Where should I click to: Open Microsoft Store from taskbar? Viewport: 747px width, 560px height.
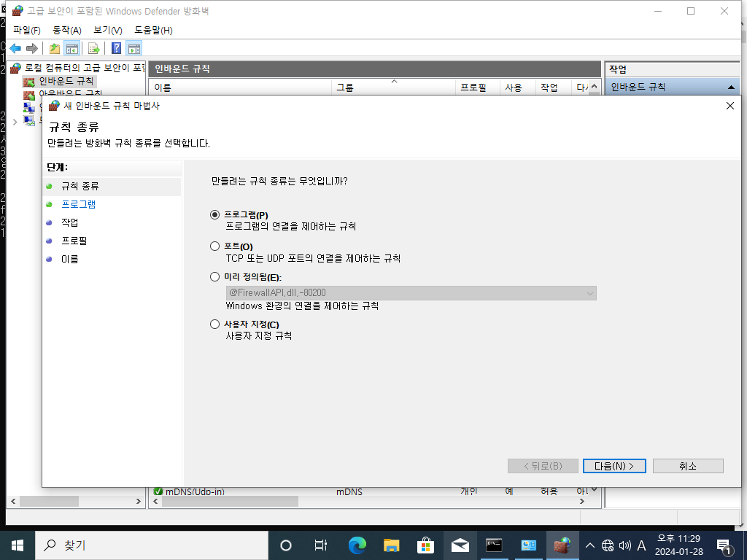425,545
